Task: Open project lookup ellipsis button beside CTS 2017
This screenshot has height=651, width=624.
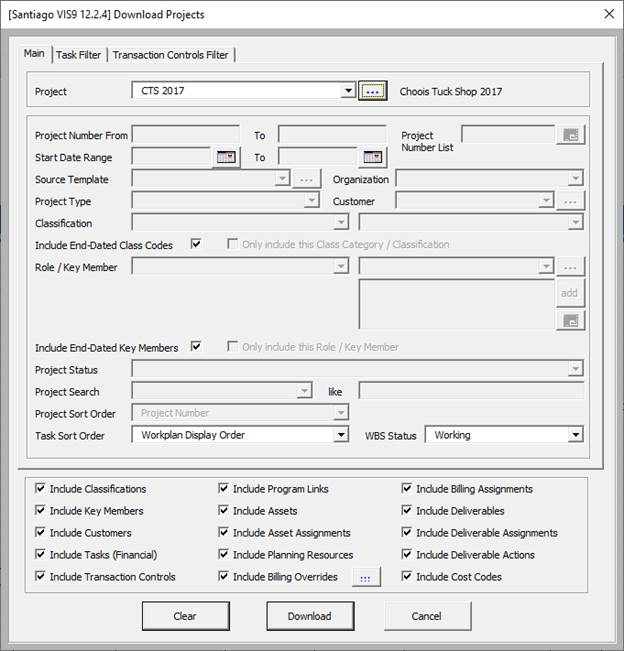Action: 372,91
